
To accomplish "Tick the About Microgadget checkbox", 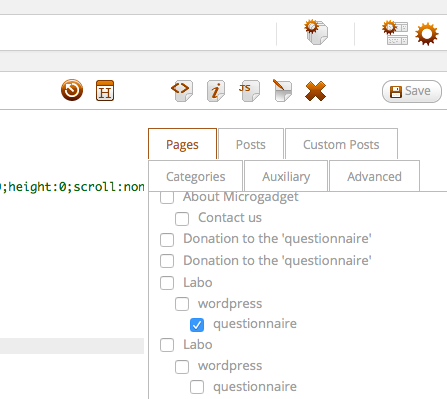I will (167, 197).
